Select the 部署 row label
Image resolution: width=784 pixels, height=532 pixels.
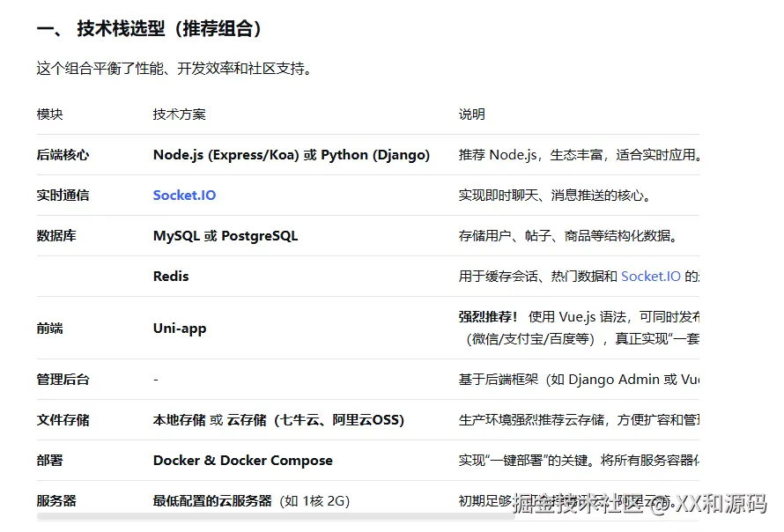[x=50, y=460]
